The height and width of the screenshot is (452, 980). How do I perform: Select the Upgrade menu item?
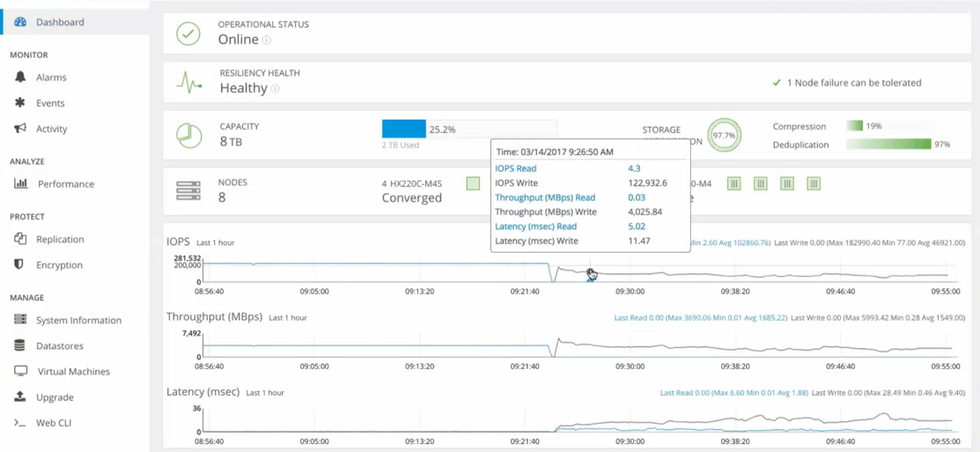[55, 397]
